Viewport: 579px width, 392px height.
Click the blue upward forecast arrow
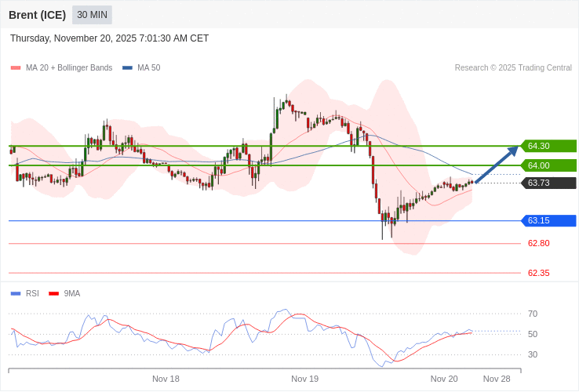click(x=497, y=165)
